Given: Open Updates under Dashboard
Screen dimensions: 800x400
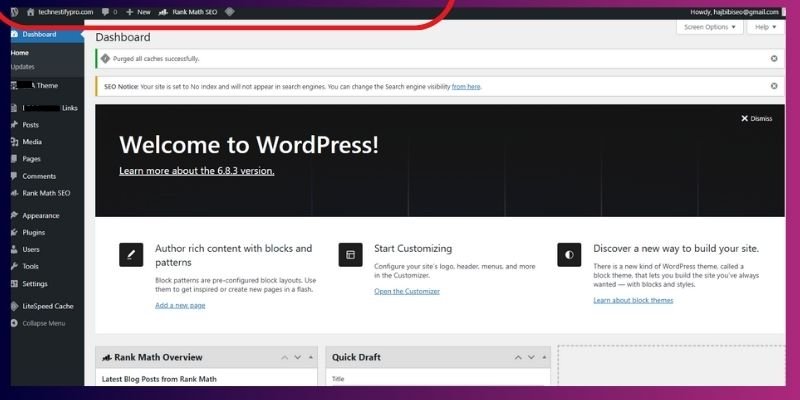Looking at the screenshot, I should [22, 67].
